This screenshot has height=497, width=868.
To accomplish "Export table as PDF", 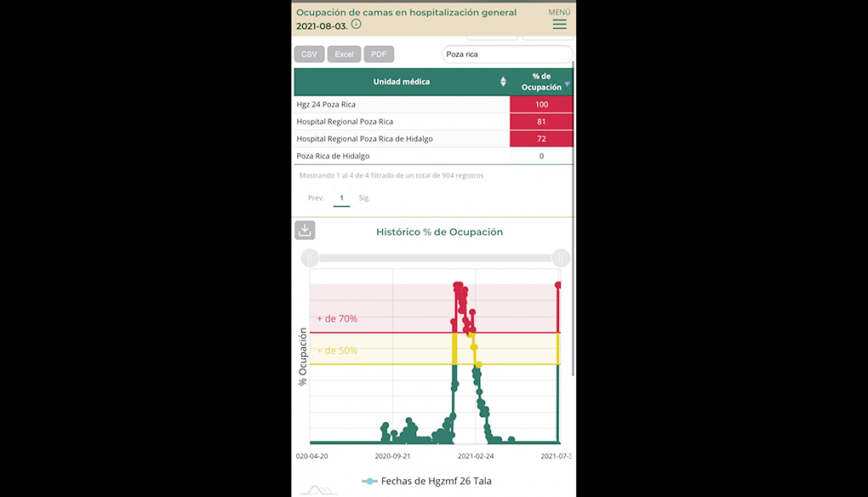I will point(379,54).
